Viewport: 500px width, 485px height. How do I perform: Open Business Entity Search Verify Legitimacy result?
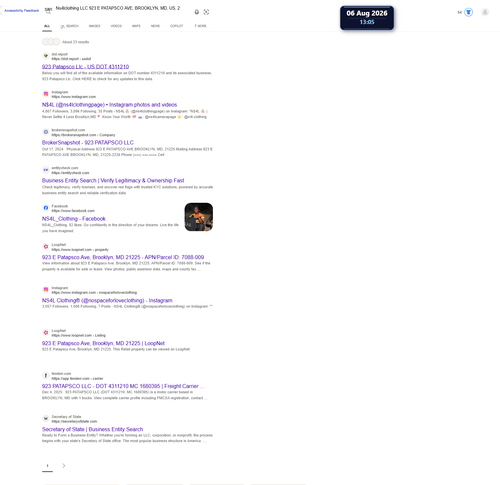click(x=113, y=181)
